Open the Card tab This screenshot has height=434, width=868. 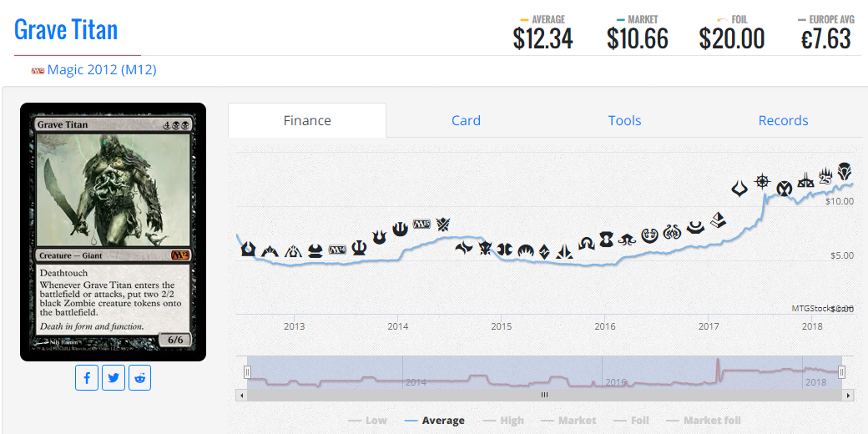click(x=466, y=121)
